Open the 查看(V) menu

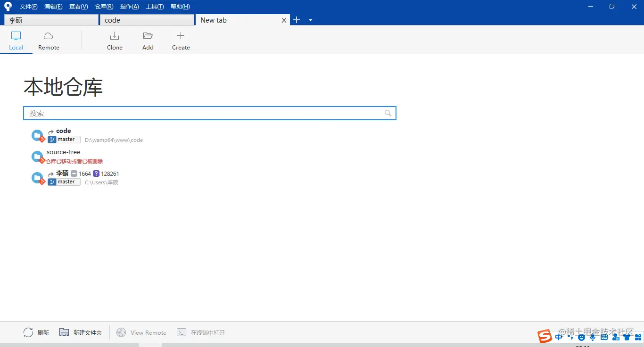pyautogui.click(x=79, y=7)
